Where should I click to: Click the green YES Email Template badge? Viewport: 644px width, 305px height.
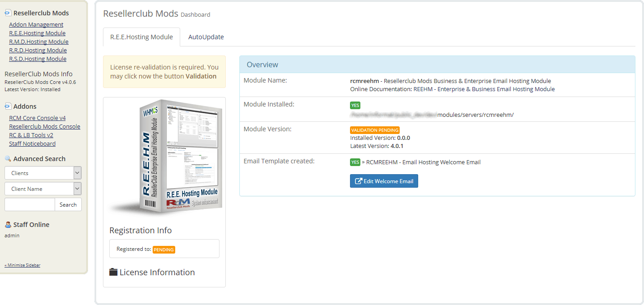(x=355, y=162)
